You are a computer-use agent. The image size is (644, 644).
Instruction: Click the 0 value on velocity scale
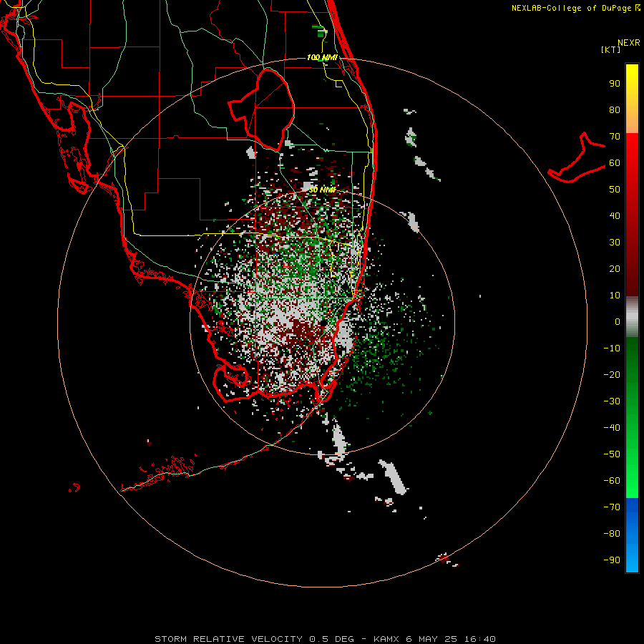click(x=618, y=322)
